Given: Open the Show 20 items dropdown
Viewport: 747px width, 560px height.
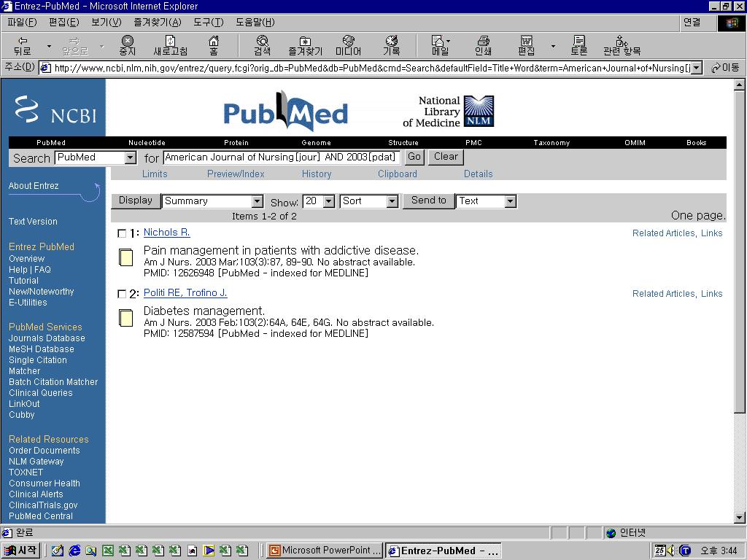Looking at the screenshot, I should coord(329,201).
